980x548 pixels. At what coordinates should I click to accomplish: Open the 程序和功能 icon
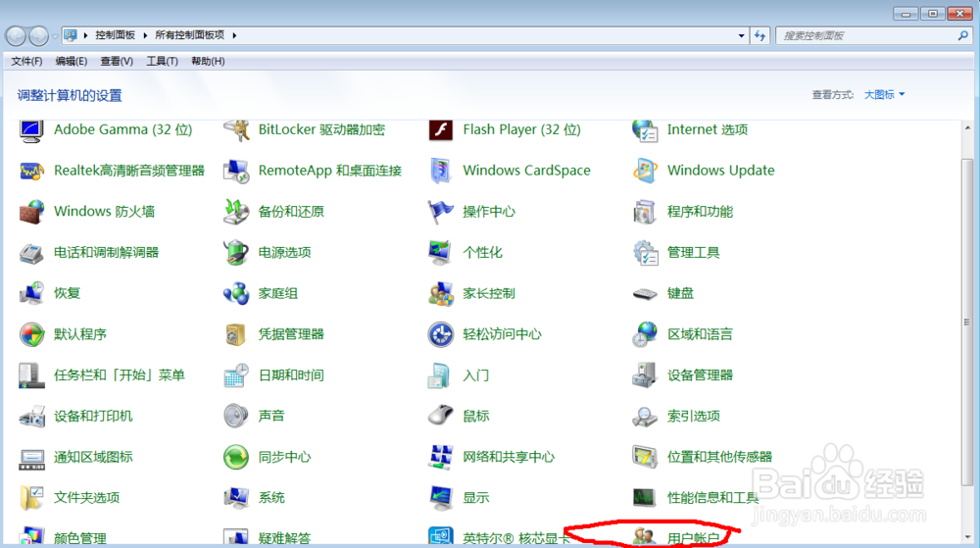(x=645, y=212)
